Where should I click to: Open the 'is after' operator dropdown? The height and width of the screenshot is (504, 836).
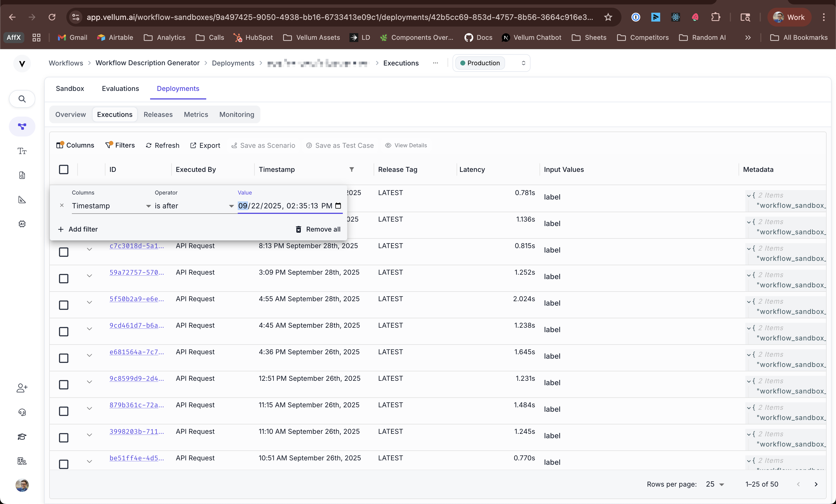pyautogui.click(x=194, y=206)
